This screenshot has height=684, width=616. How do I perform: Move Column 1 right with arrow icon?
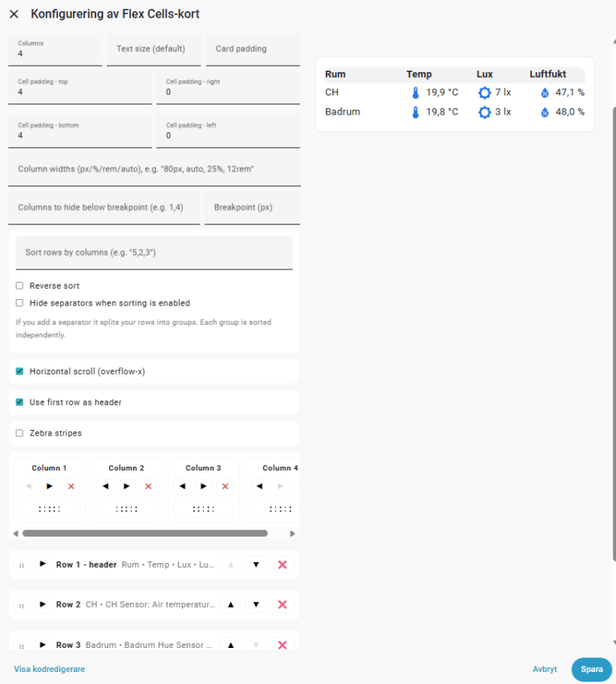coord(49,487)
